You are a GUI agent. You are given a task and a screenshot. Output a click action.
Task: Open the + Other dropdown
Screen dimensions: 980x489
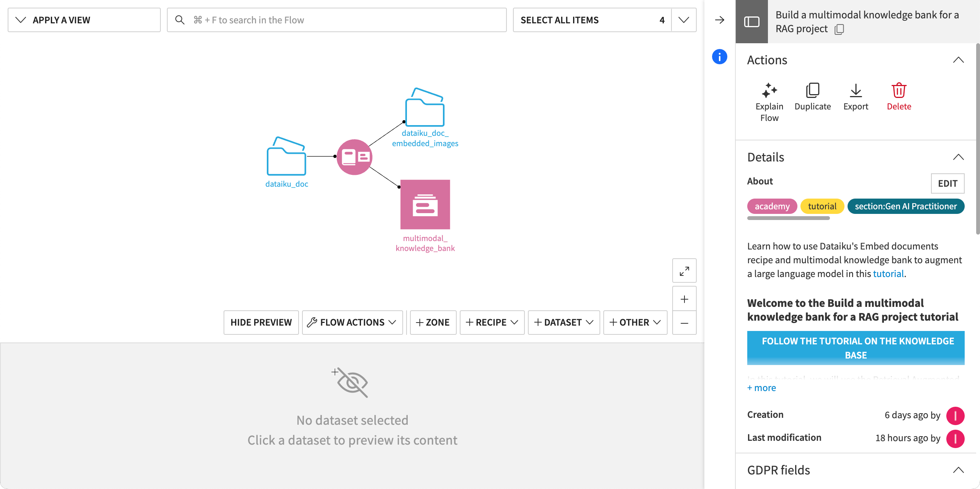[635, 323]
